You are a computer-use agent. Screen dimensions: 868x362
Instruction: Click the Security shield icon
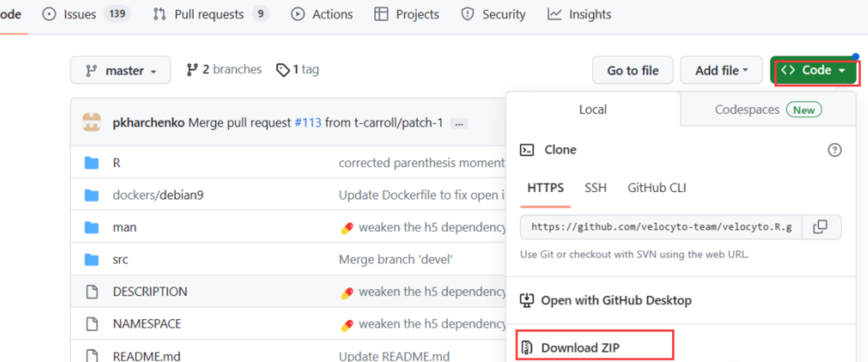click(x=467, y=14)
